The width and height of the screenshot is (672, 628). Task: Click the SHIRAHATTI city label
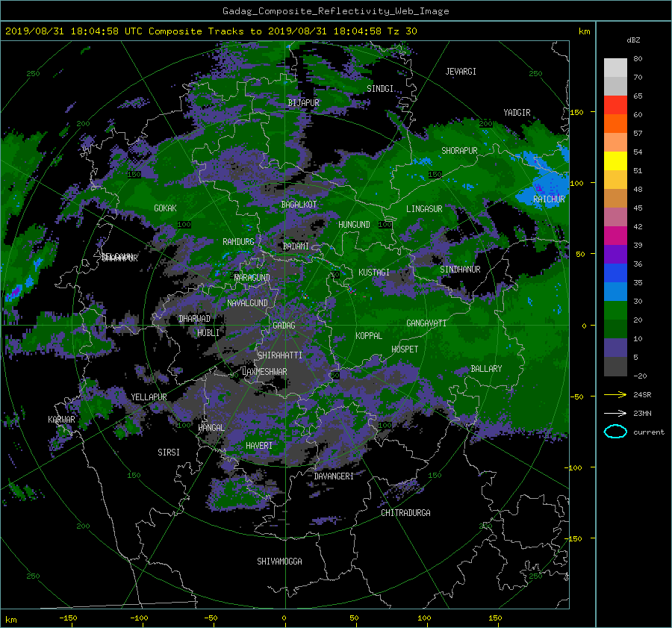coord(280,355)
